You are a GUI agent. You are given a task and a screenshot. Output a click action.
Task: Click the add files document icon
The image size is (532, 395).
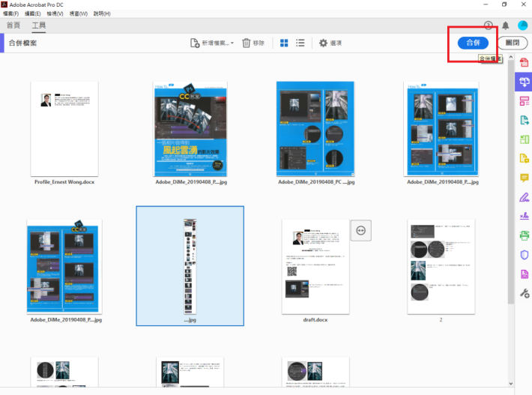click(x=195, y=43)
